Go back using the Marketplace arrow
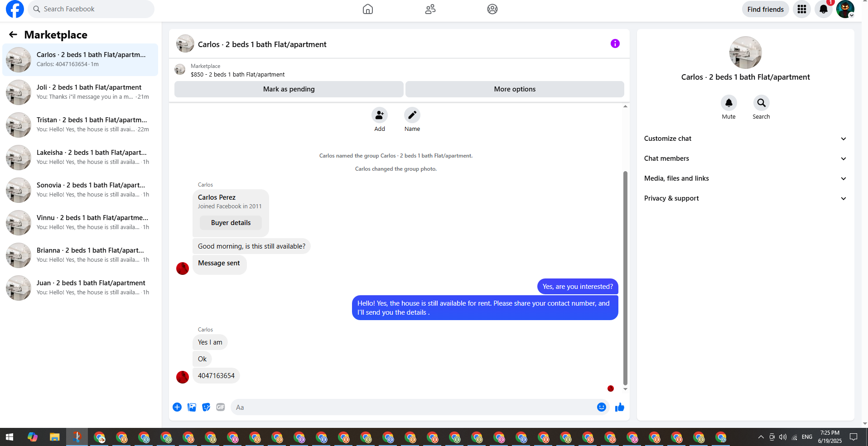 pos(13,34)
